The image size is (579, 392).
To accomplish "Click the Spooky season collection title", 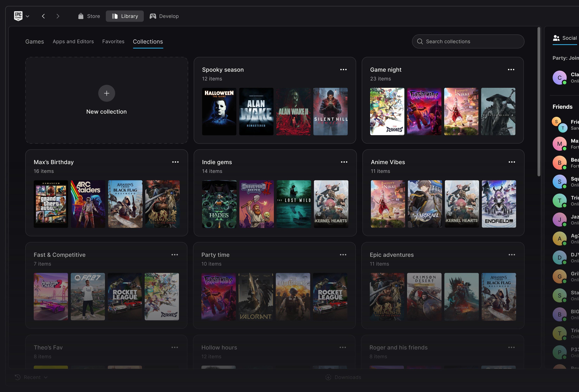I will click(x=223, y=70).
